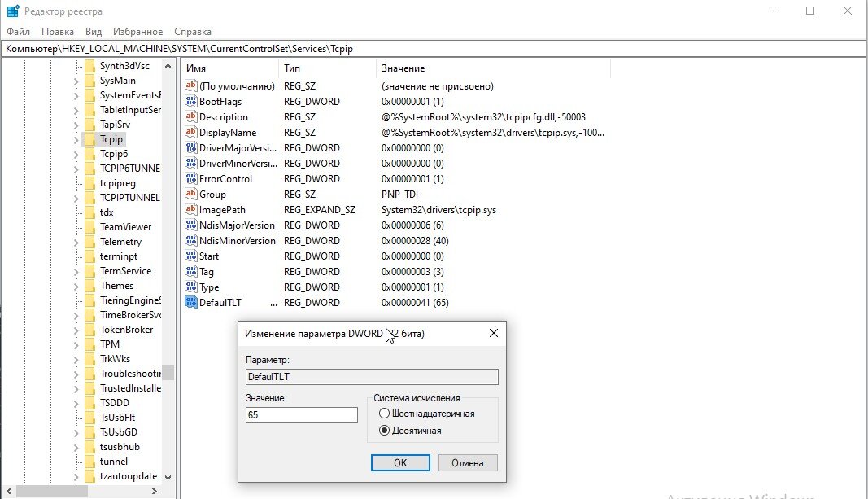Expand the TermService tree node
This screenshot has height=499, width=868.
(76, 271)
